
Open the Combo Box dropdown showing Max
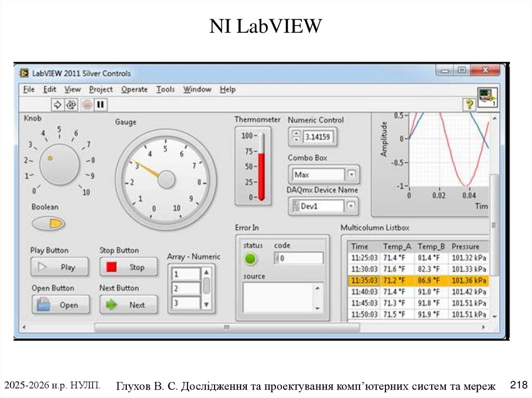pyautogui.click(x=352, y=175)
